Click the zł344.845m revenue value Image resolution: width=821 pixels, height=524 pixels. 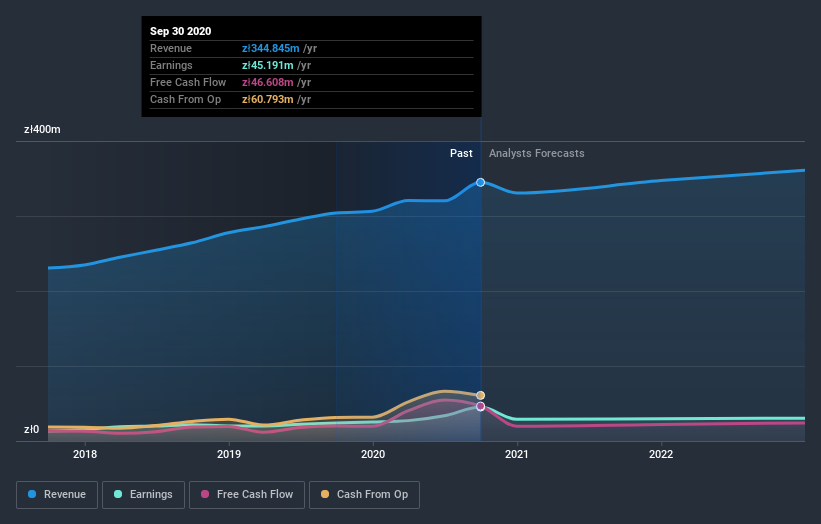[271, 48]
